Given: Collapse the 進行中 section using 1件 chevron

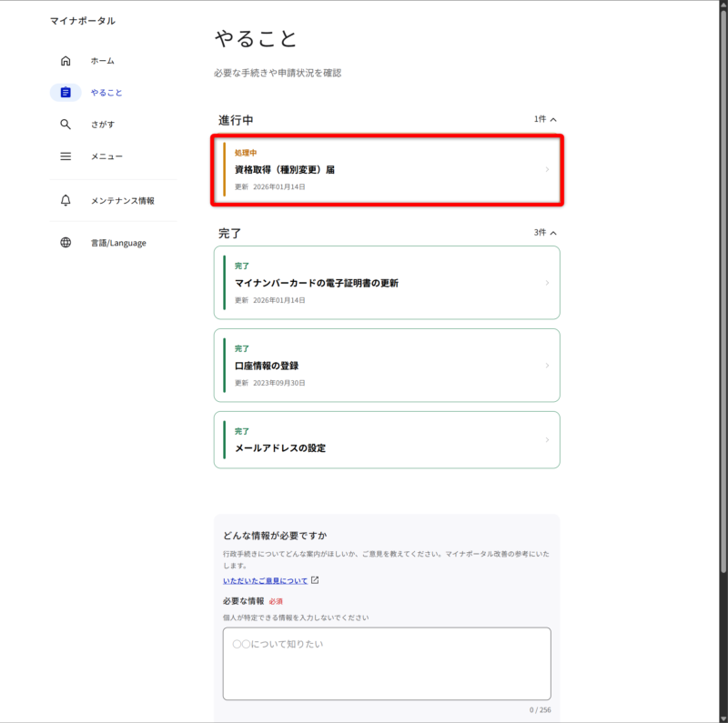Looking at the screenshot, I should point(553,119).
